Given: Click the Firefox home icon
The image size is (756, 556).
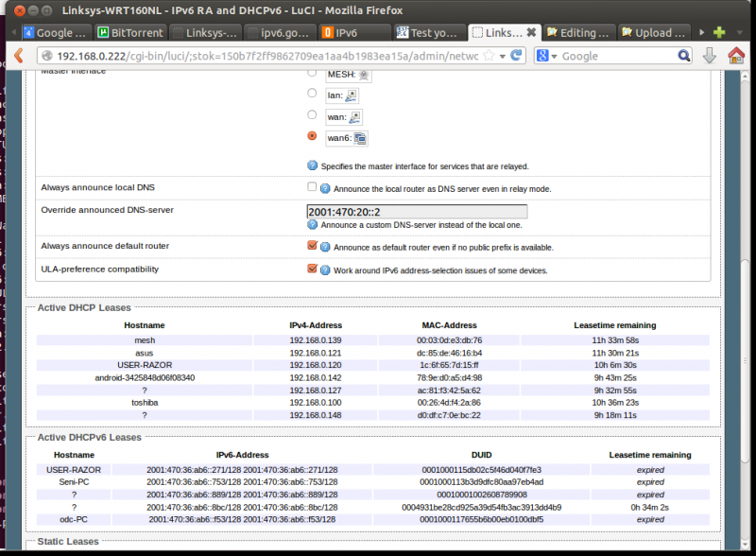Looking at the screenshot, I should click(735, 57).
